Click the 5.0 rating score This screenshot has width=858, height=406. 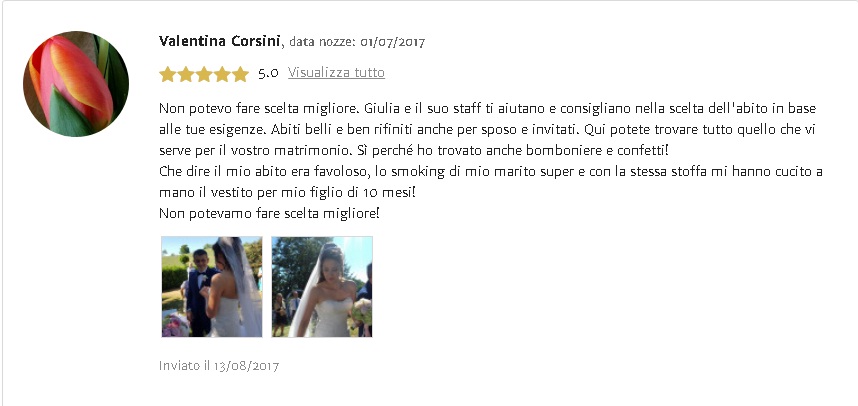(268, 73)
